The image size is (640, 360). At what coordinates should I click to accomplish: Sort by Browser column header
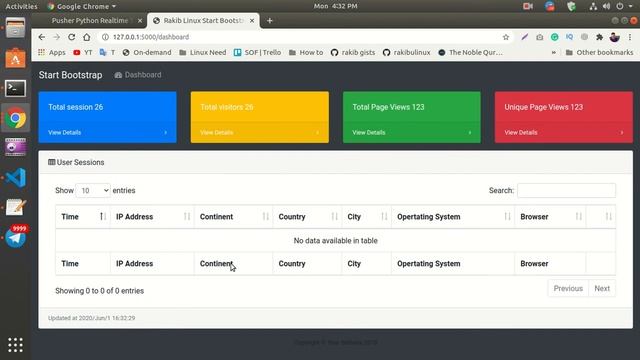tap(550, 217)
